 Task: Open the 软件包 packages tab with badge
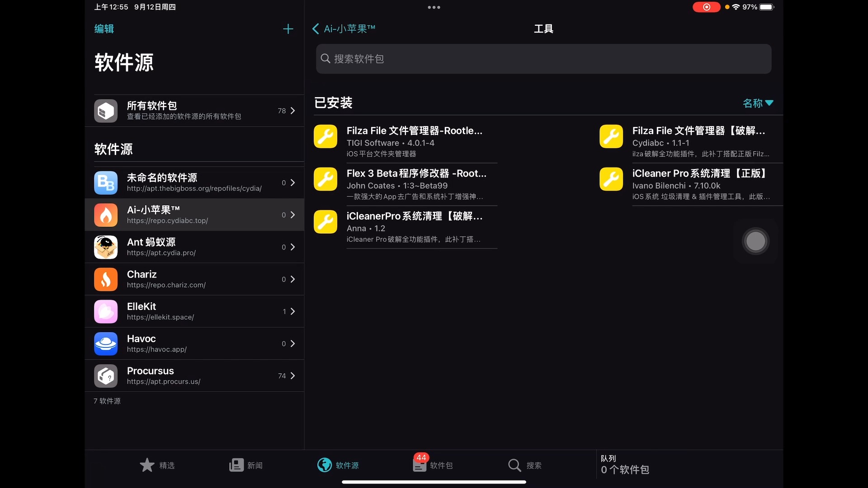tap(432, 464)
